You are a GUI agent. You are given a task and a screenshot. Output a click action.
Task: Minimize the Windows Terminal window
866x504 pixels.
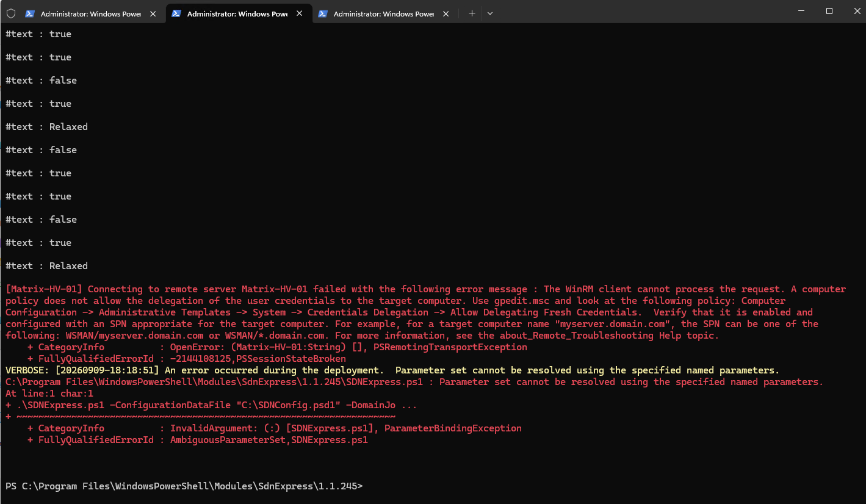[801, 11]
